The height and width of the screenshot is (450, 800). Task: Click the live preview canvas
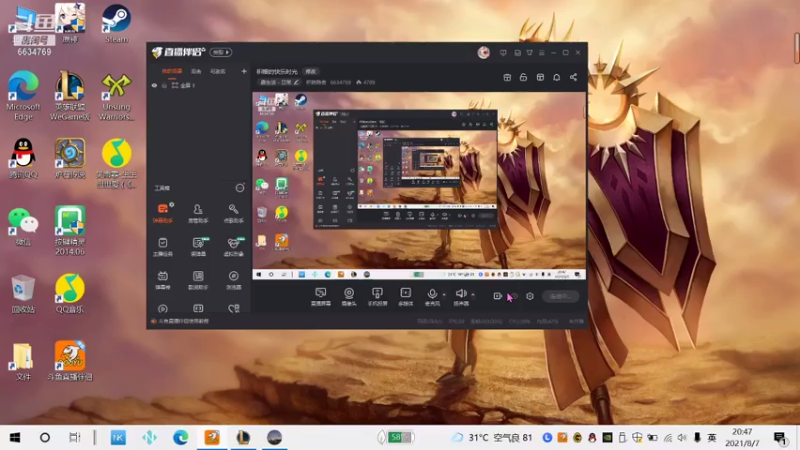coord(418,186)
